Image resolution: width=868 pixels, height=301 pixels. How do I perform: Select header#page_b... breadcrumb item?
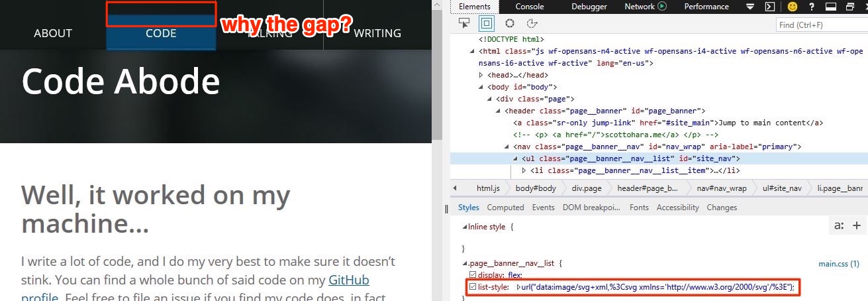(648, 188)
